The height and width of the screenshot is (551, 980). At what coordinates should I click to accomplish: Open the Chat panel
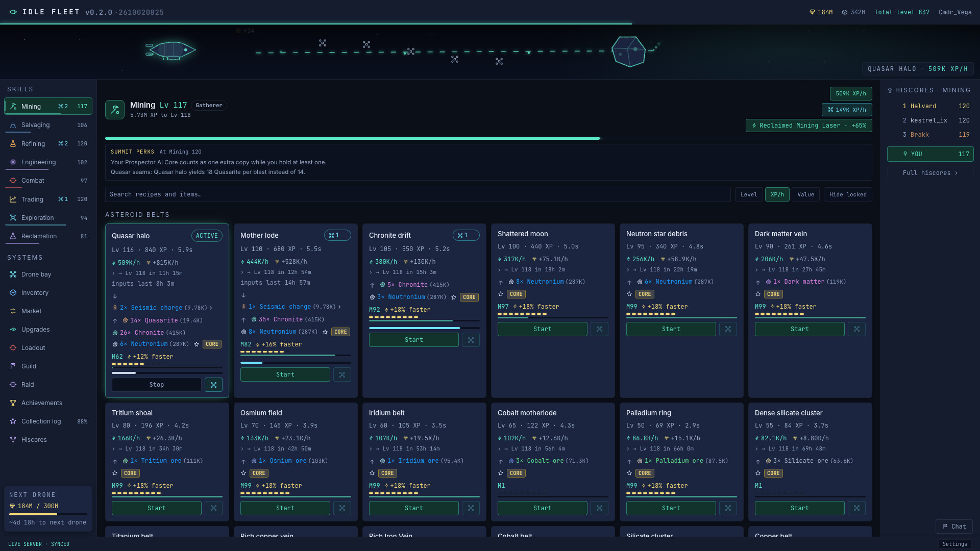954,527
